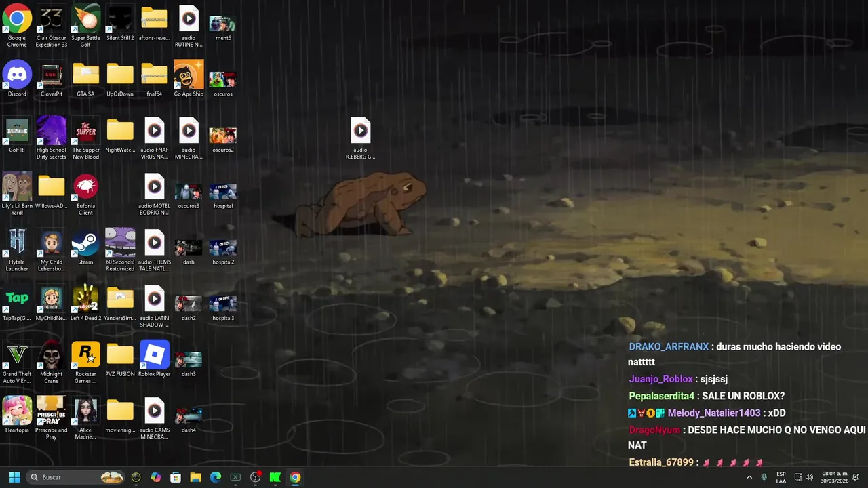Screen dimensions: 868x488
Task: Select the audio FNAF VIRUS file
Action: point(154,139)
